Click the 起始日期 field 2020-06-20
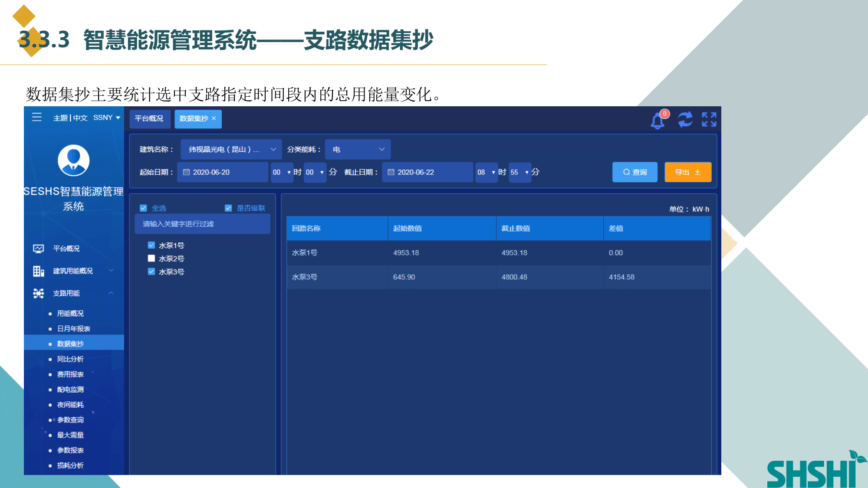 pyautogui.click(x=223, y=172)
